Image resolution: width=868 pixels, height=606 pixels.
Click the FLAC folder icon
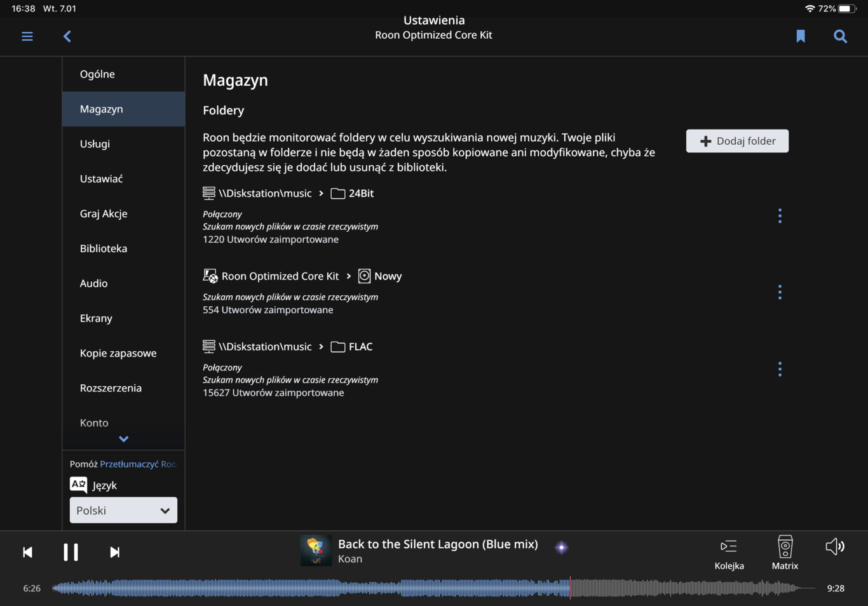[x=338, y=347]
